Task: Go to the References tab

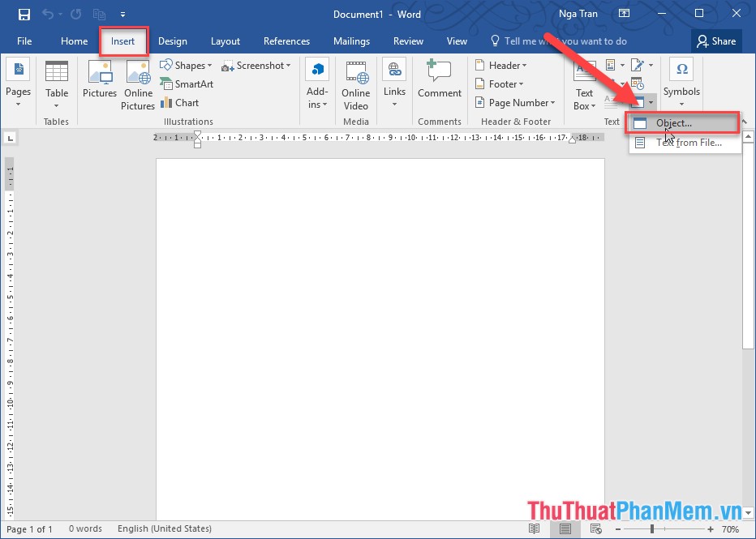Action: 286,41
